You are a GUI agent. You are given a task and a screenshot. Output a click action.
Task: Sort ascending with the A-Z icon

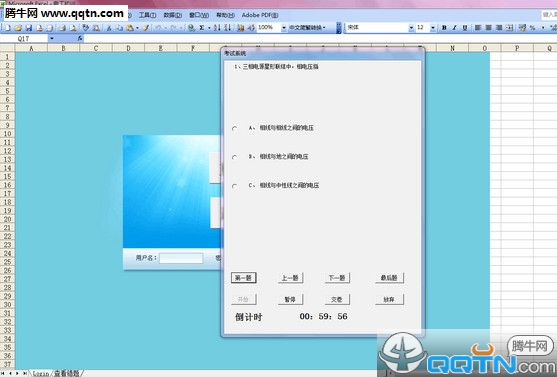coord(217,28)
